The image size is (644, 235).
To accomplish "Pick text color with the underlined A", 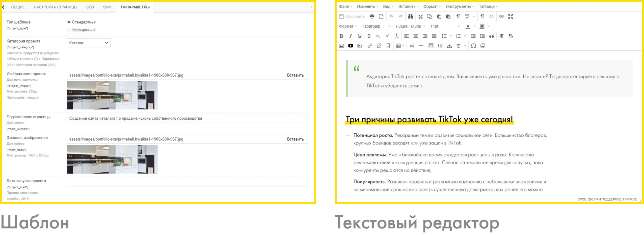I will (x=468, y=26).
